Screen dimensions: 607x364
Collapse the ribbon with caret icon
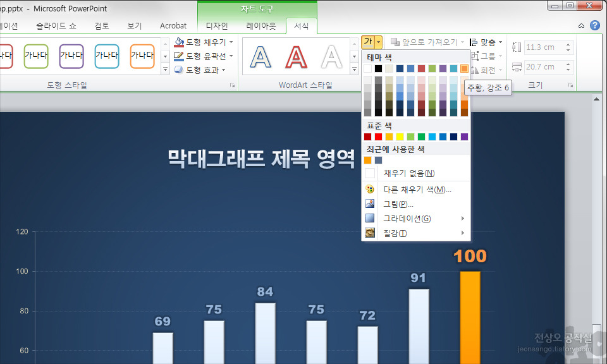coord(582,26)
